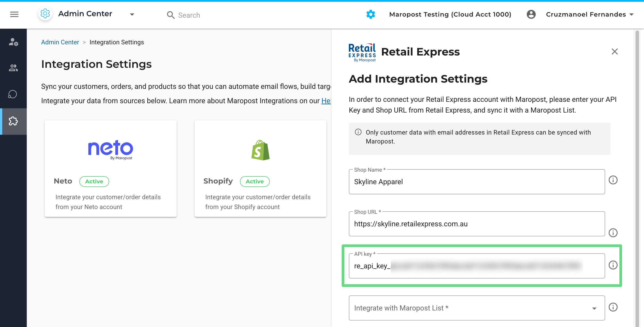Select Maropost Testing (Cloud Acct 1000) account
This screenshot has width=644, height=327.
(x=450, y=14)
